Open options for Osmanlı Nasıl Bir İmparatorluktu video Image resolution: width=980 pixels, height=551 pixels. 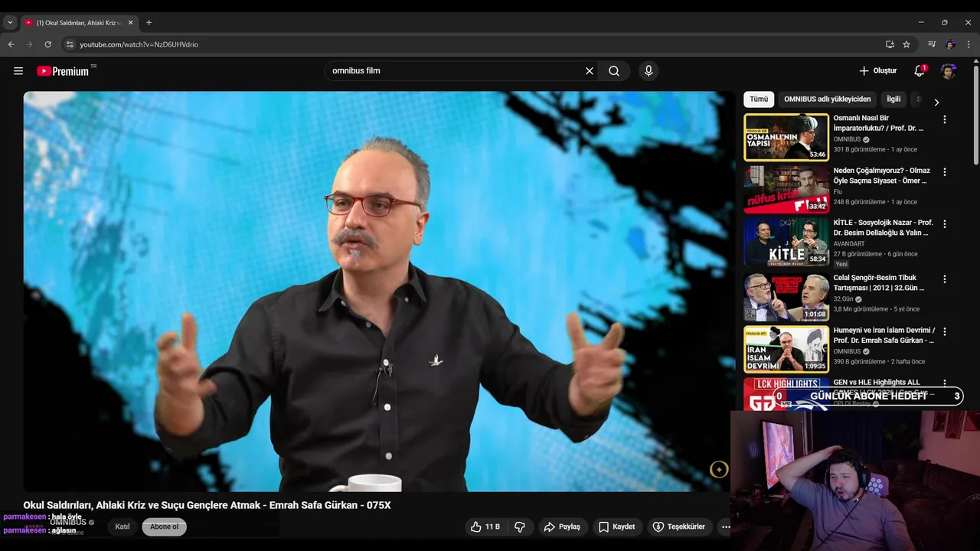[945, 119]
